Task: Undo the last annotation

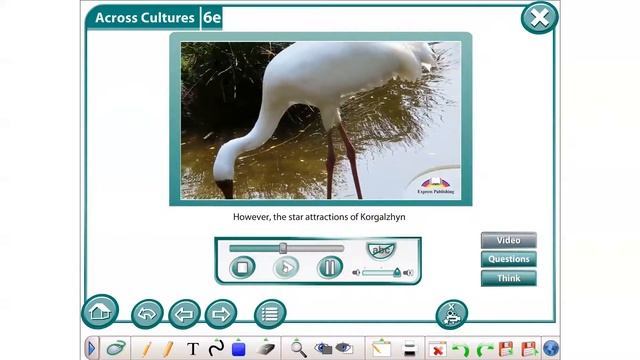Action: point(461,350)
